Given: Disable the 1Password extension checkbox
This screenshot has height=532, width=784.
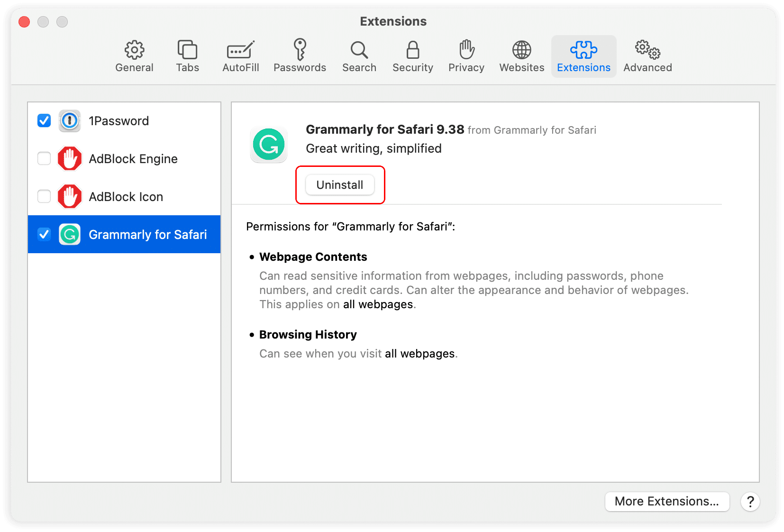Looking at the screenshot, I should [x=44, y=120].
